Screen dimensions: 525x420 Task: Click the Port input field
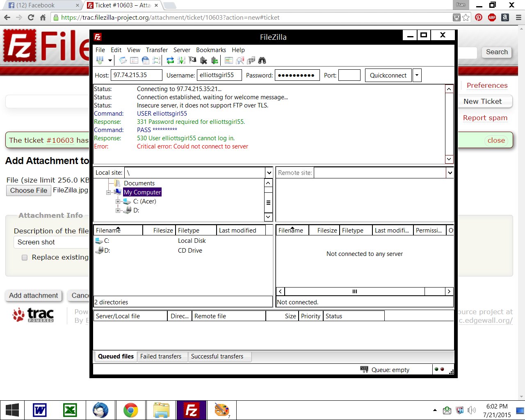pyautogui.click(x=349, y=75)
